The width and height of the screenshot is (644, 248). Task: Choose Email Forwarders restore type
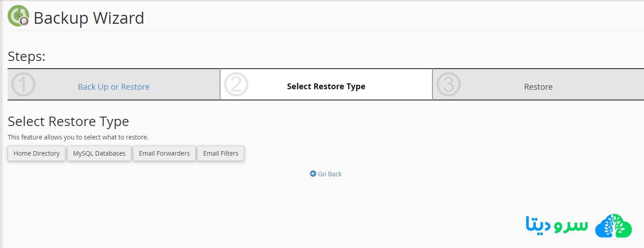[x=164, y=153]
